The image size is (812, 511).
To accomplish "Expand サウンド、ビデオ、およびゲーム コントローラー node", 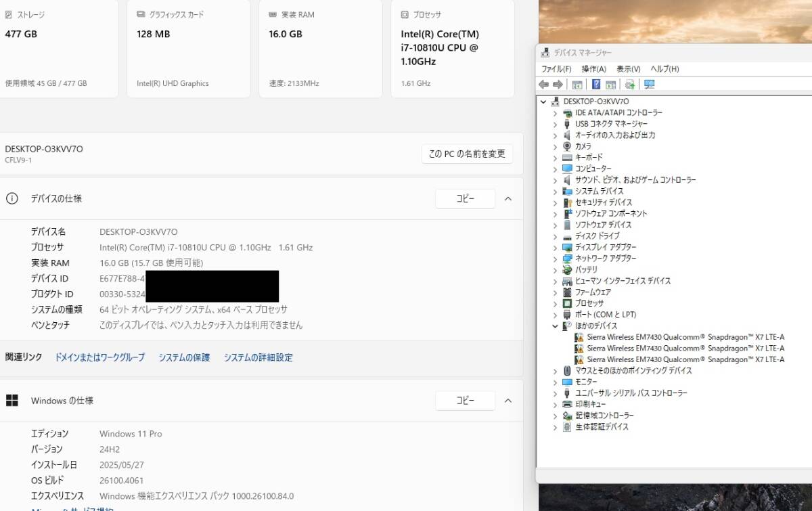I will click(x=556, y=180).
